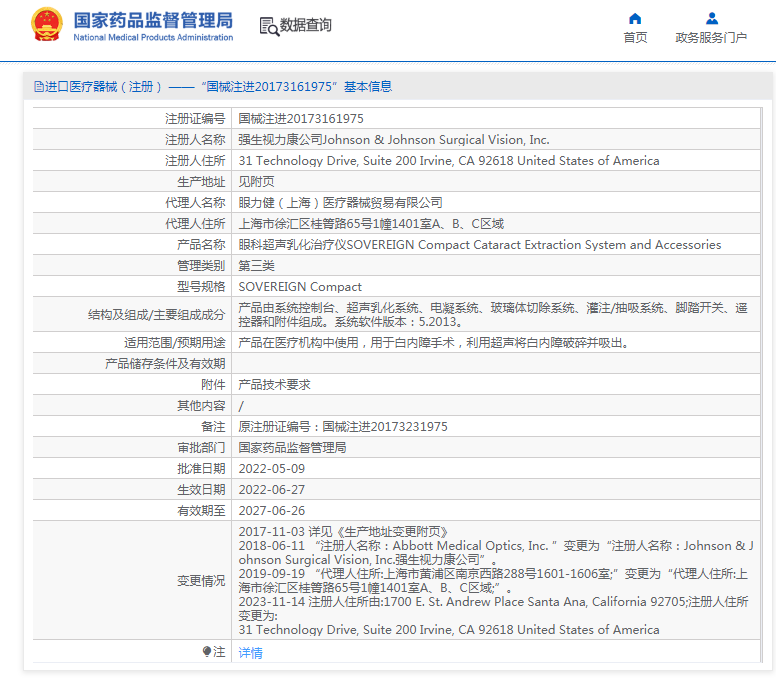Open the 数据查询 search icon

[269, 26]
